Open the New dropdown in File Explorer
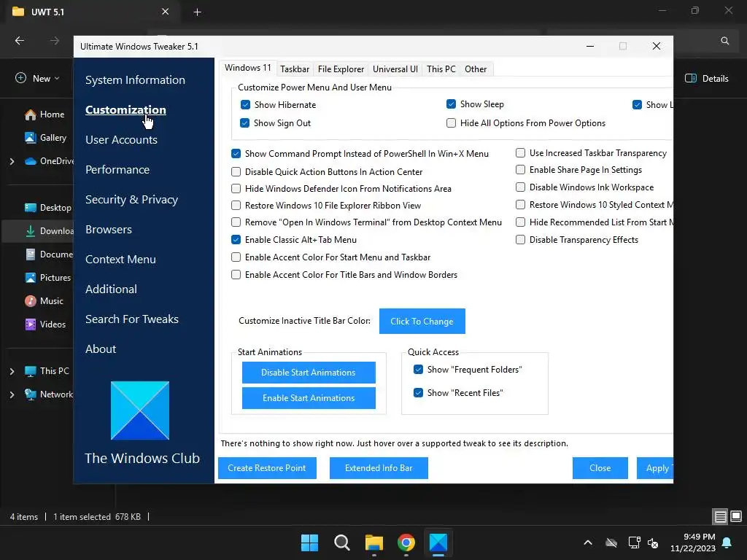Viewport: 747px width, 560px height. tap(37, 79)
